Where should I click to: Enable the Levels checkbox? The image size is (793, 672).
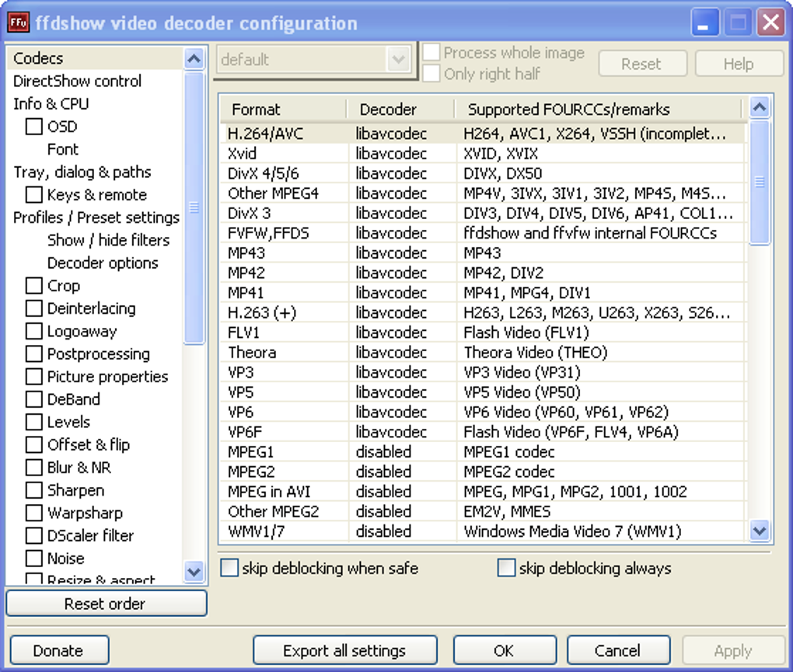[34, 422]
